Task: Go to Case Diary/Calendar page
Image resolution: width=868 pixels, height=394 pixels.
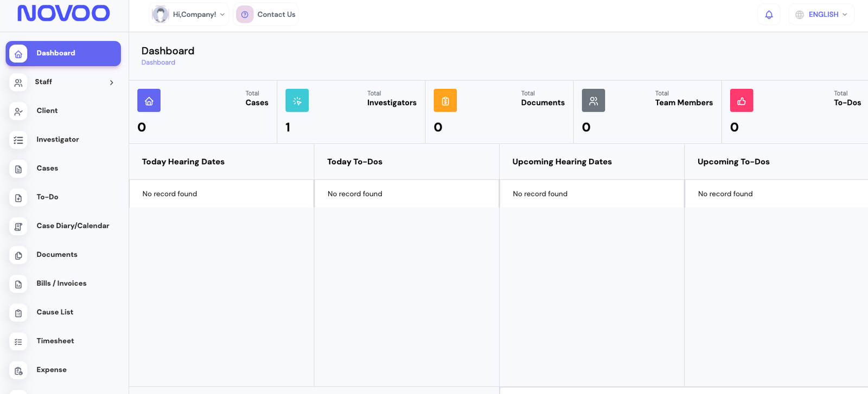Action: point(73,226)
